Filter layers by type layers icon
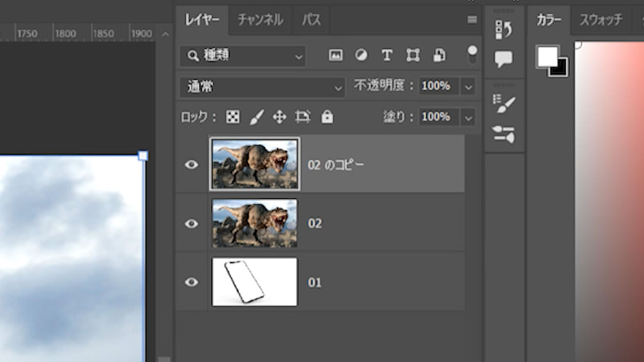Viewport: 644px width, 362px height. (386, 55)
